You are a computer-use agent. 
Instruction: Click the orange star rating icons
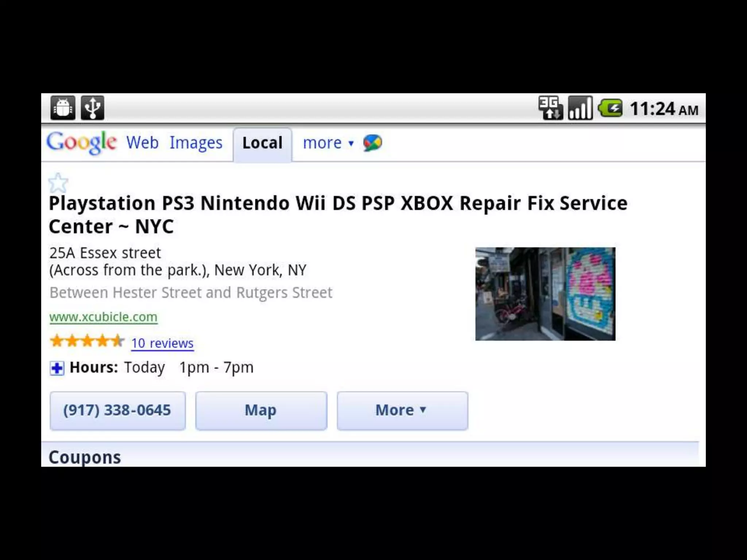87,341
